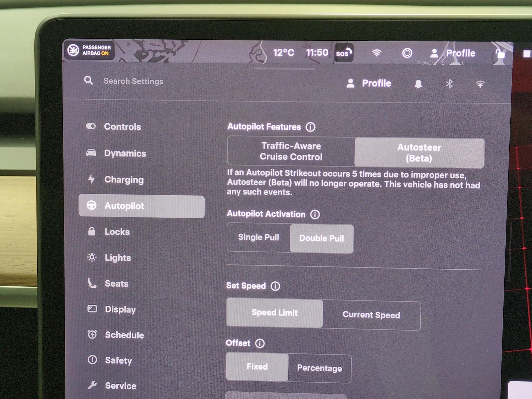Open the Autopilot Features info tooltip
Screen dimensions: 532x399
[310, 127]
